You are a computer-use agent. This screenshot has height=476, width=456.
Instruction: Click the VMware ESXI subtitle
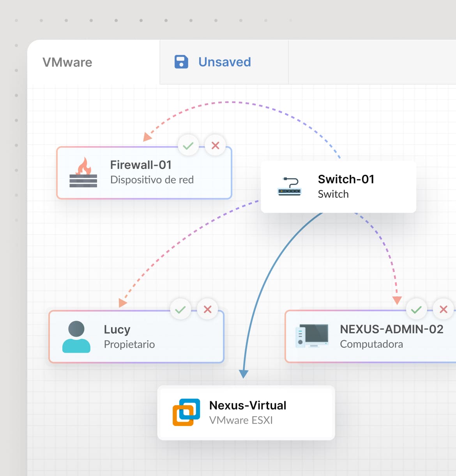(x=241, y=420)
